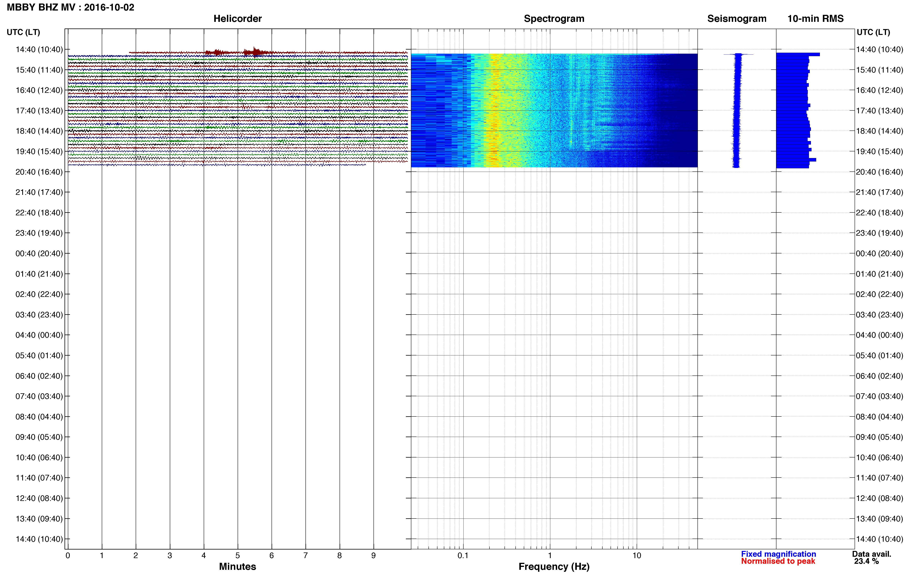Click the right '11:40 (07:40)' time label

[x=879, y=478]
